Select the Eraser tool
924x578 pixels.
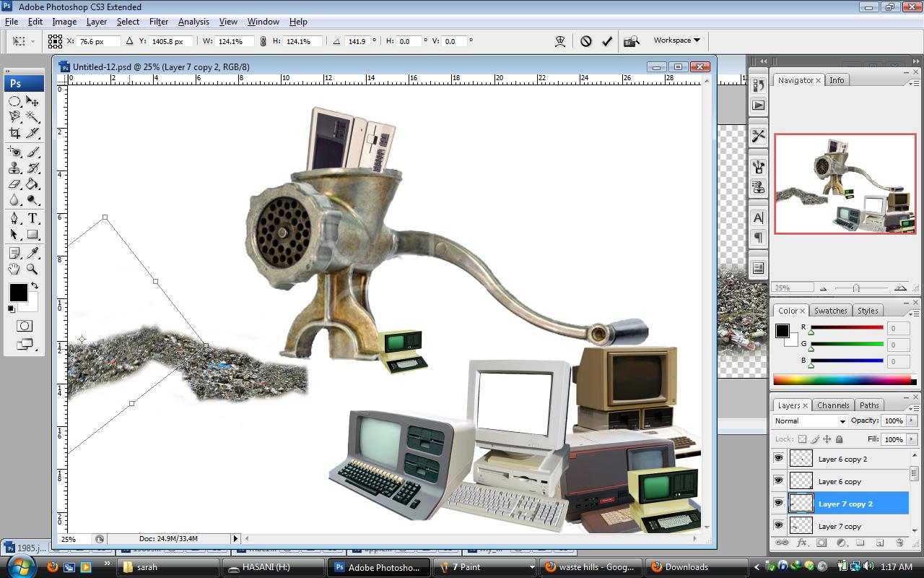(14, 184)
